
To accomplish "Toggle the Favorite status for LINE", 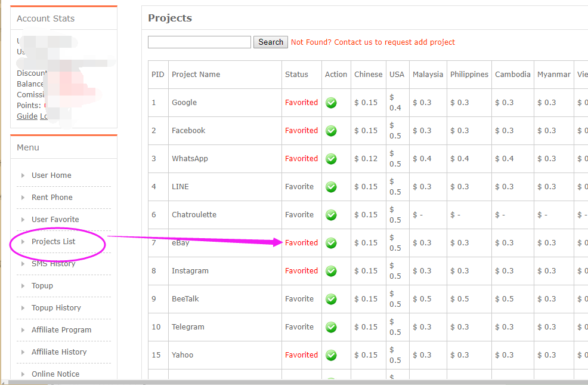I will pos(299,187).
